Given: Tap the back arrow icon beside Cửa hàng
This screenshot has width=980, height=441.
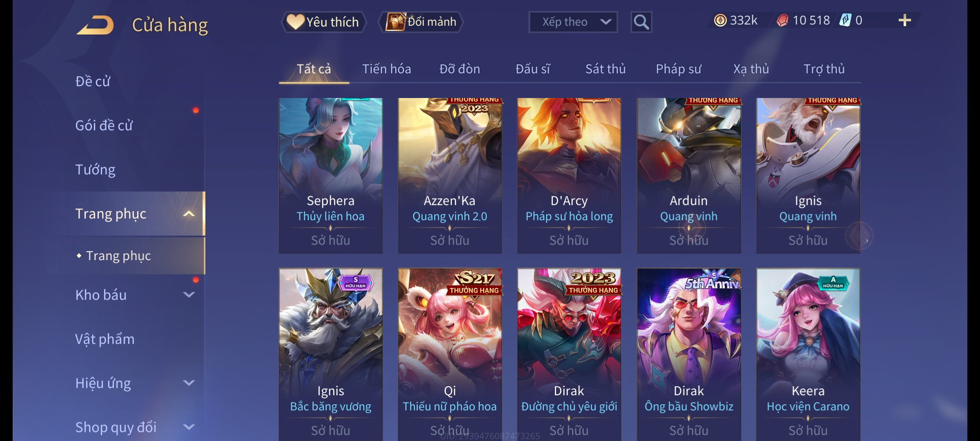Looking at the screenshot, I should pos(95,25).
